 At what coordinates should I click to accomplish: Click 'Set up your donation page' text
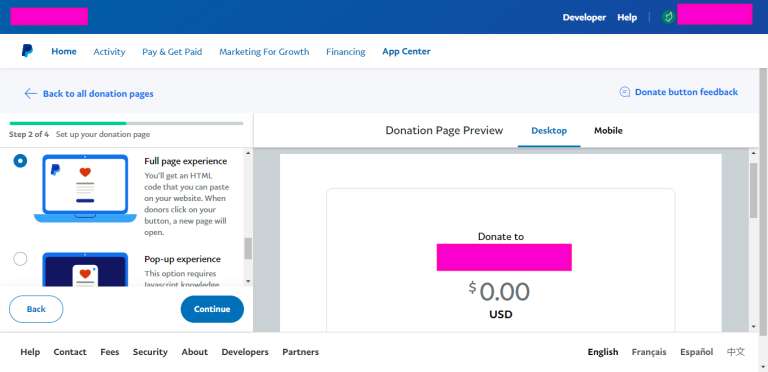point(103,134)
